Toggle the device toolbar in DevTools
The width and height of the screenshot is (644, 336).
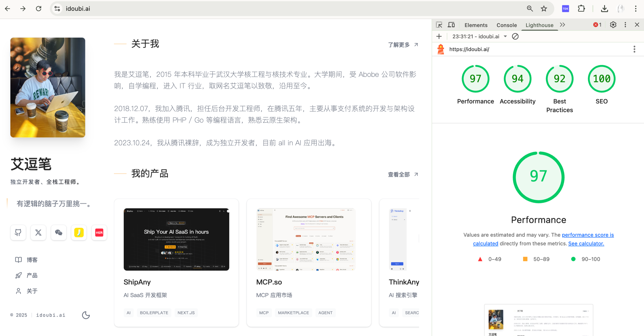(x=451, y=25)
